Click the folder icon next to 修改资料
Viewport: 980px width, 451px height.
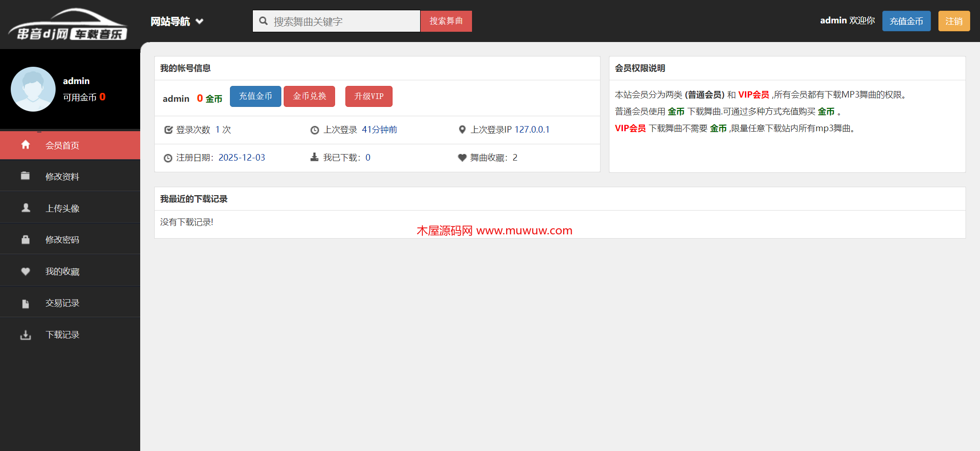point(26,176)
